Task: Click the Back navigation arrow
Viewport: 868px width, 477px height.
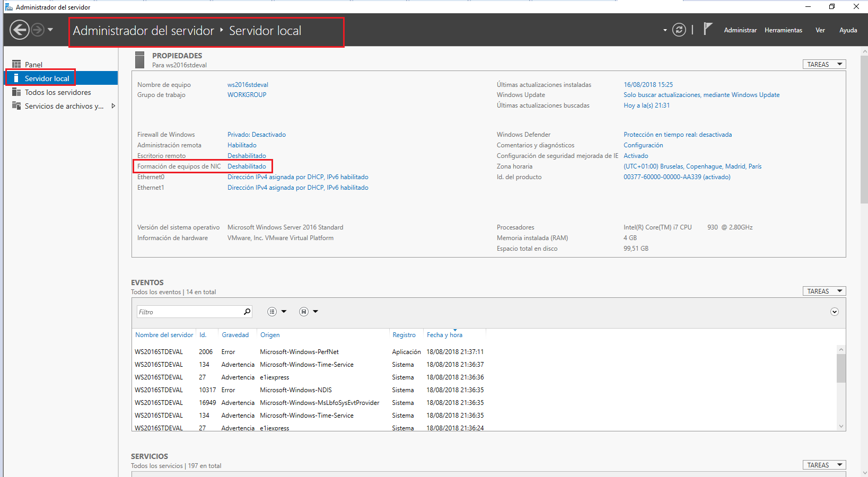Action: tap(20, 29)
